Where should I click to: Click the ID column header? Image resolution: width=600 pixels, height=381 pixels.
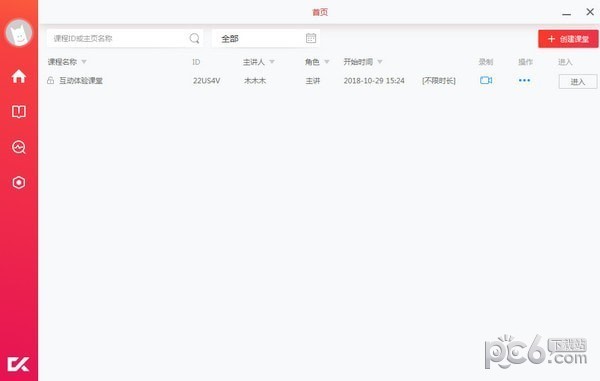click(196, 62)
